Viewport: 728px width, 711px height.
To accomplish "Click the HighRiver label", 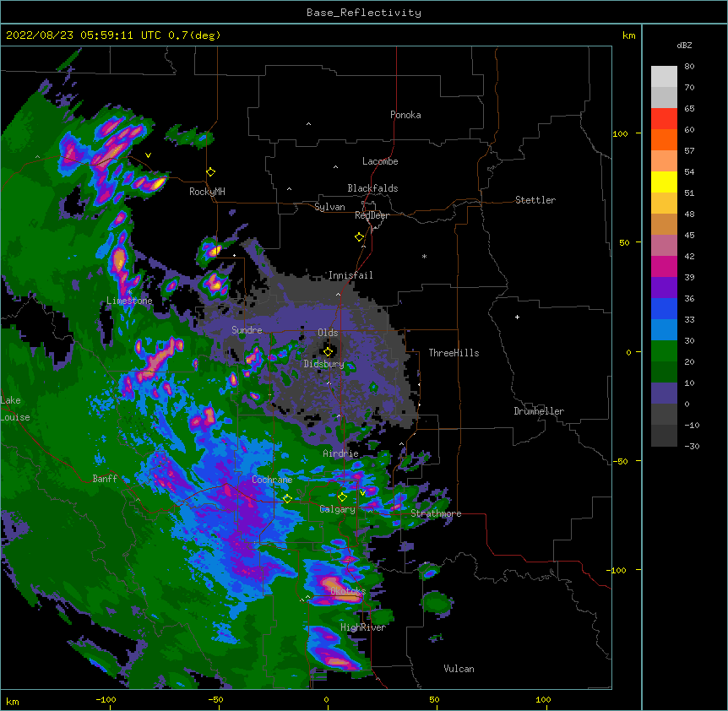I will click(x=363, y=627).
